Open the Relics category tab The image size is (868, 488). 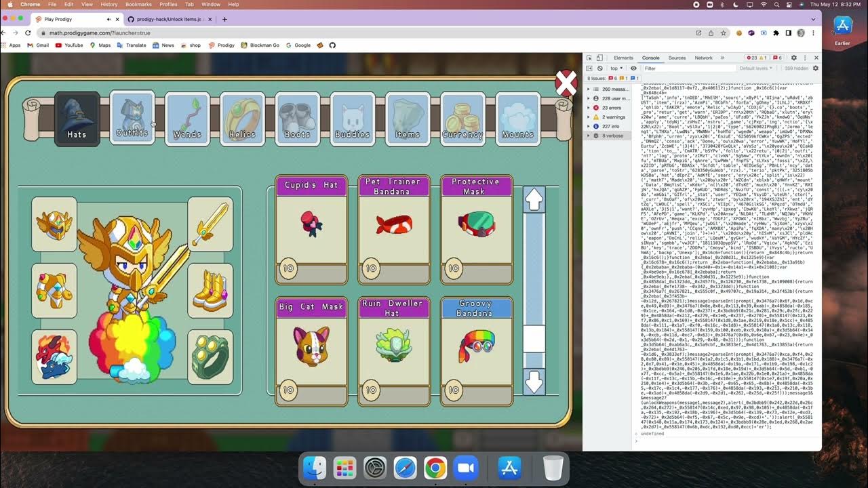242,119
